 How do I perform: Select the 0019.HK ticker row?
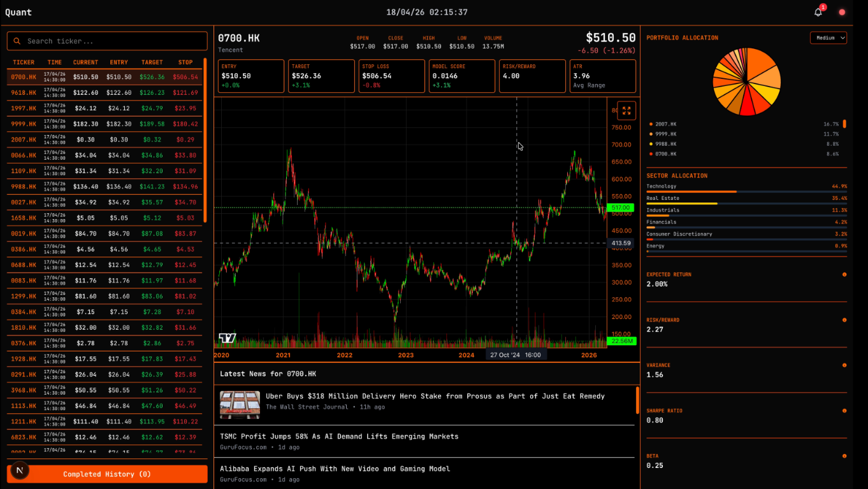coord(105,234)
